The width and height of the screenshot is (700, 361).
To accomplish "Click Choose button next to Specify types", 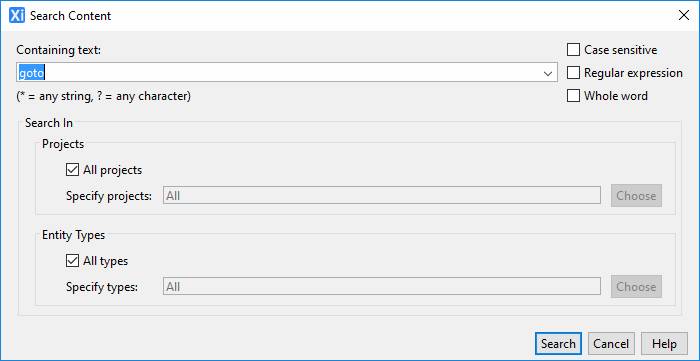I will pyautogui.click(x=636, y=286).
